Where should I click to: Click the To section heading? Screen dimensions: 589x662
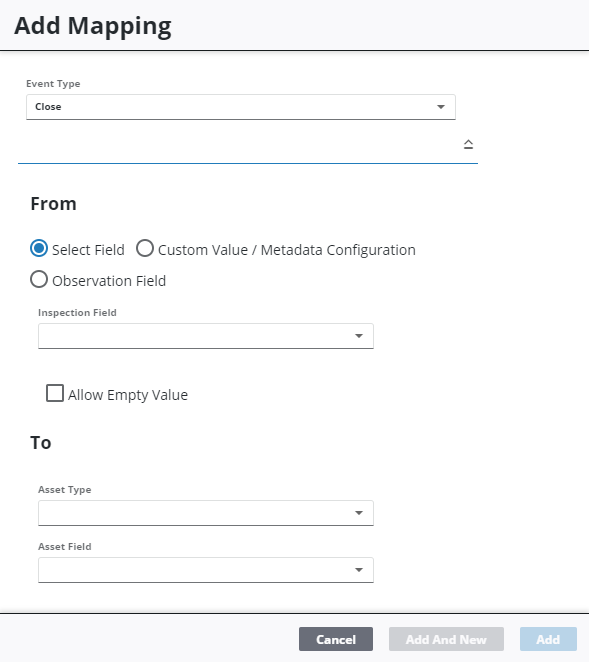point(41,443)
